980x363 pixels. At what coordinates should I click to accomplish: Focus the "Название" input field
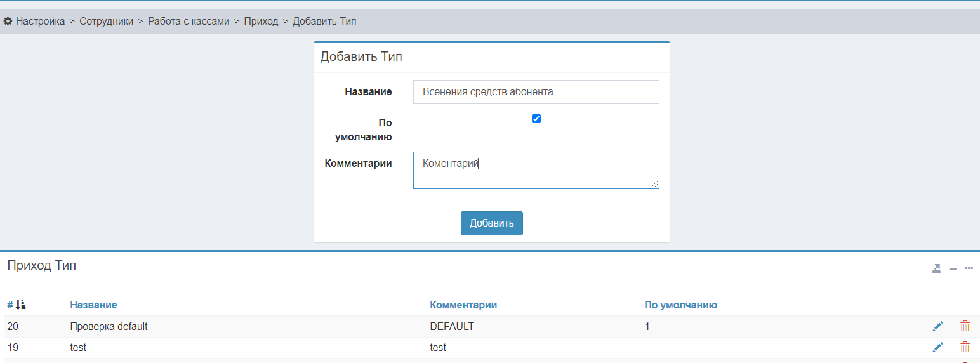click(x=536, y=92)
